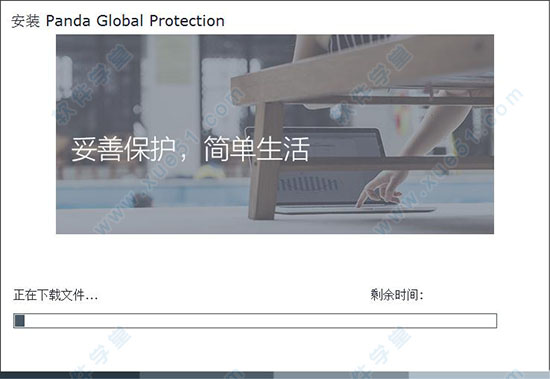Click the '安装 Panda Global Protection' title
This screenshot has height=379, width=550.
(x=118, y=21)
